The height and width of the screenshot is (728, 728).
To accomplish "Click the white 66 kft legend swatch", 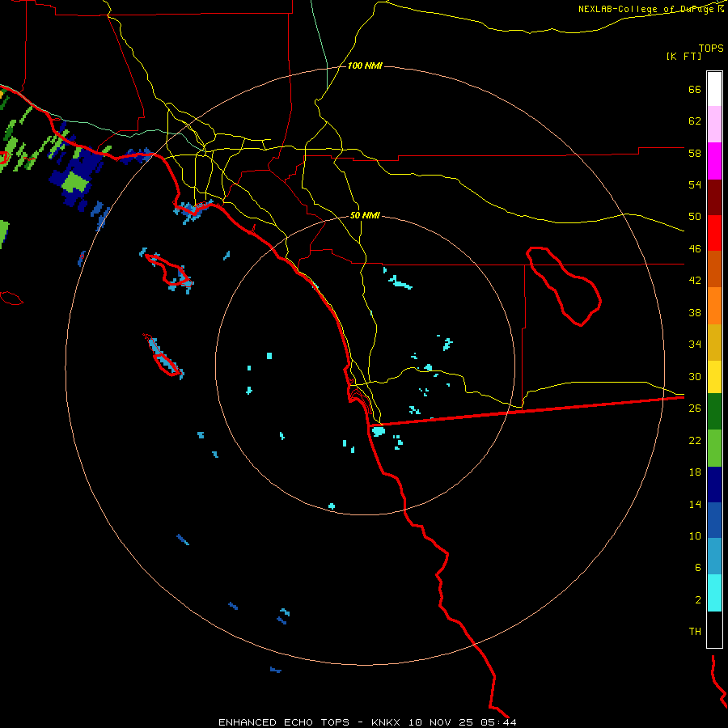I will (x=714, y=89).
